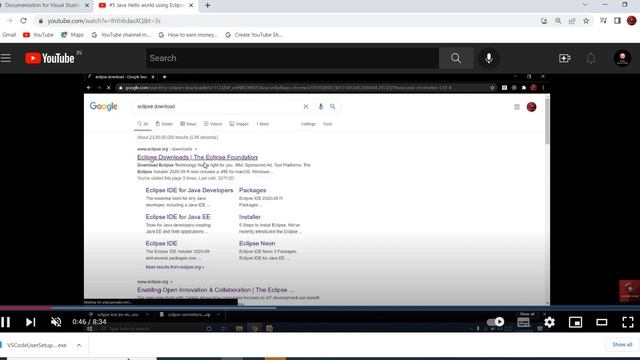Screen dimensions: 640x360
Task: Click the address bar URL field
Action: click(286, 20)
